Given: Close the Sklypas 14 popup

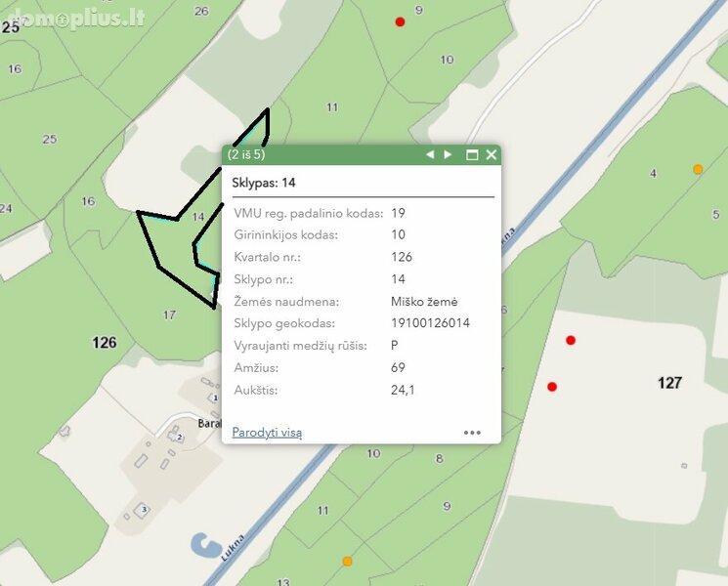Looking at the screenshot, I should click(492, 154).
